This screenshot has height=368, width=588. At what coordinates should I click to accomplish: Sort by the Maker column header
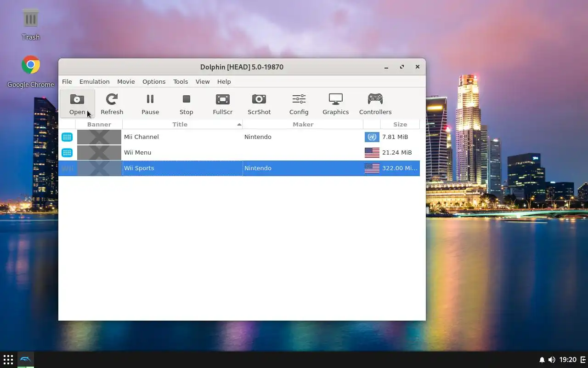tap(303, 124)
